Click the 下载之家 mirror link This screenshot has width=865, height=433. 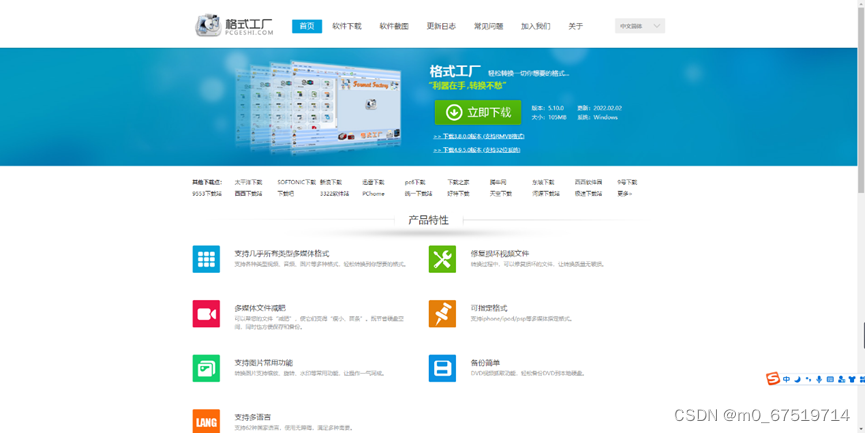pyautogui.click(x=458, y=182)
